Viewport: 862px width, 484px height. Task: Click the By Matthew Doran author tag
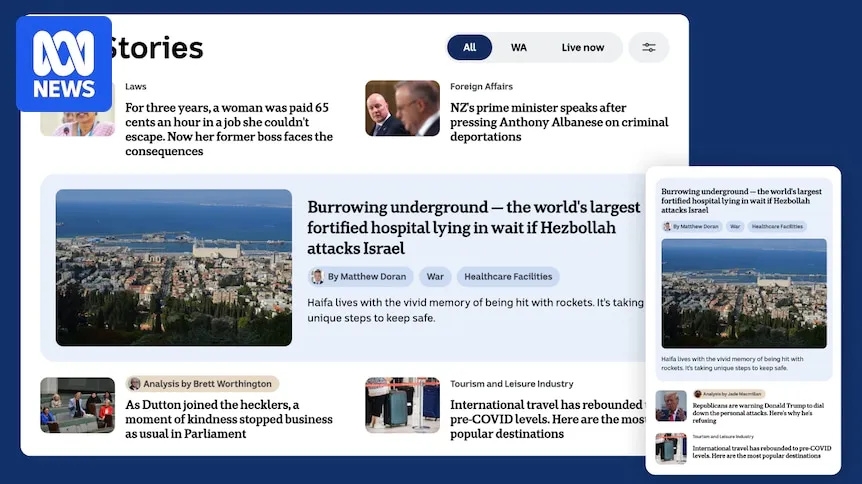pos(360,277)
